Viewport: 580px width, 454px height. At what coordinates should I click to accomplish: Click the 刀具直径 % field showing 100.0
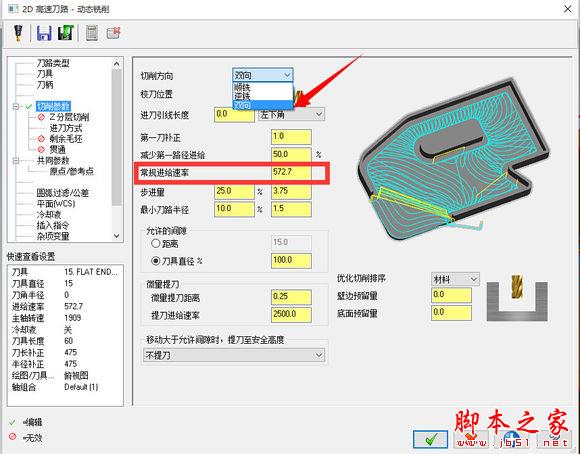tap(291, 260)
